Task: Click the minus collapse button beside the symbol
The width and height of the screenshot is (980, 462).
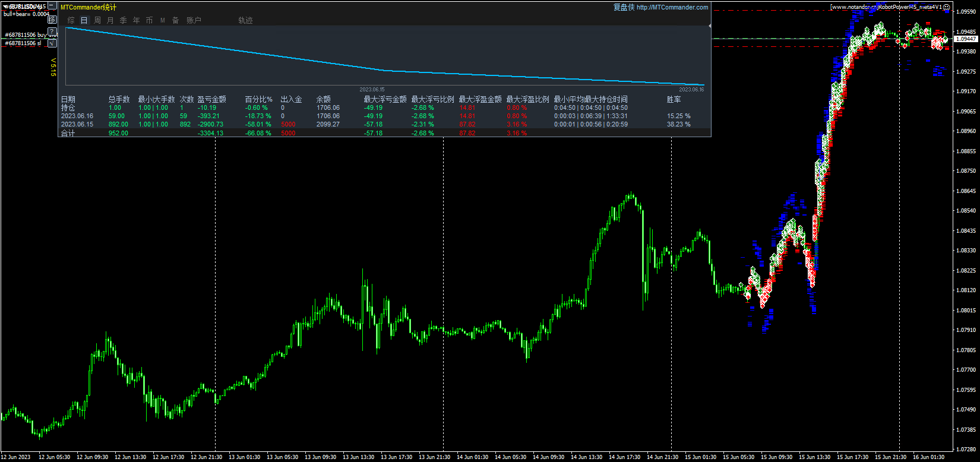Action: pyautogui.click(x=52, y=7)
